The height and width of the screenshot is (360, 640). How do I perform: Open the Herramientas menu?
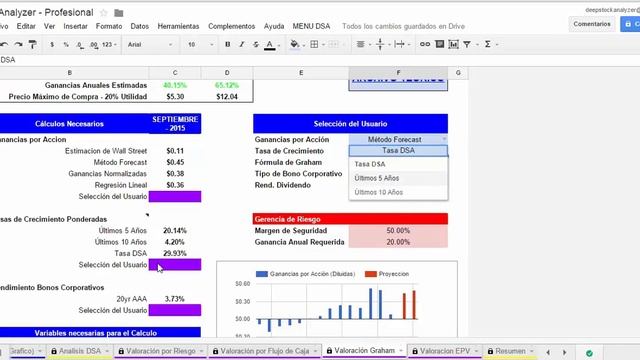tap(178, 26)
